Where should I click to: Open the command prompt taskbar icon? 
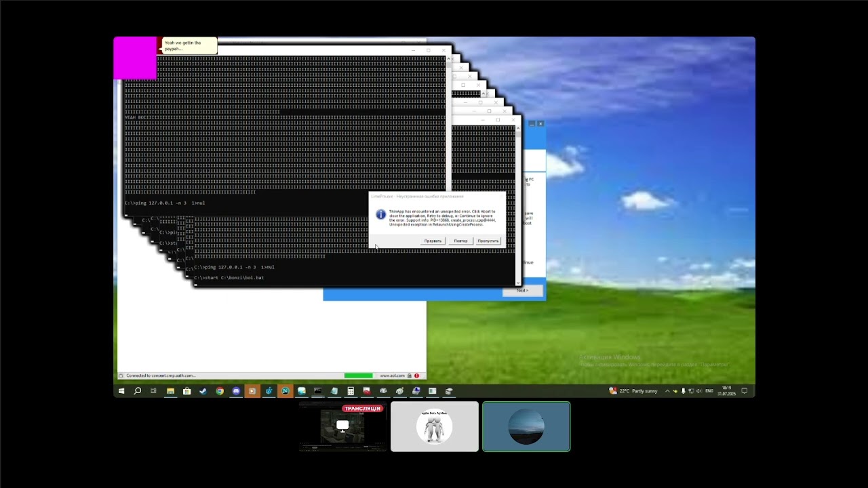click(317, 391)
